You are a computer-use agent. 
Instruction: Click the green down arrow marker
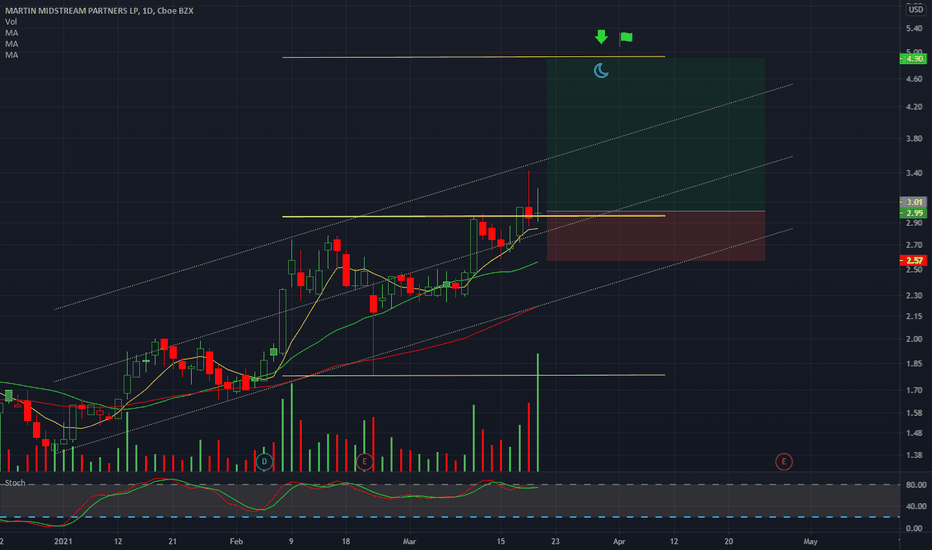(601, 37)
